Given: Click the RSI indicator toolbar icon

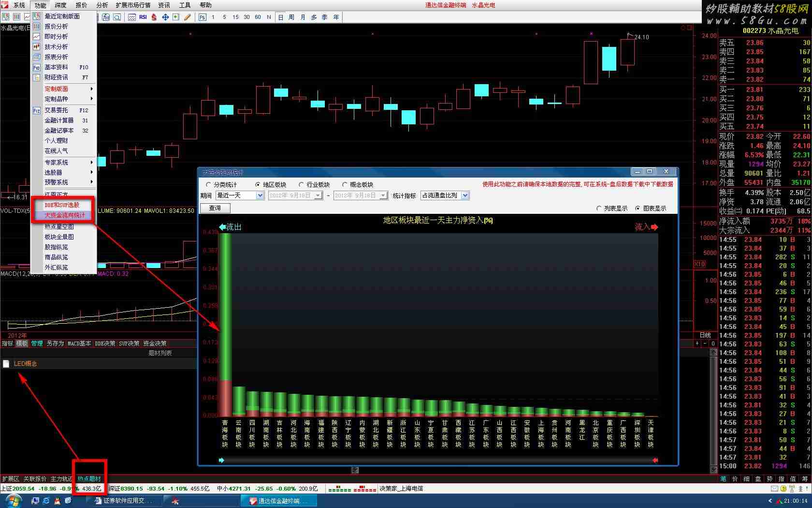Looking at the screenshot, I should tap(143, 17).
